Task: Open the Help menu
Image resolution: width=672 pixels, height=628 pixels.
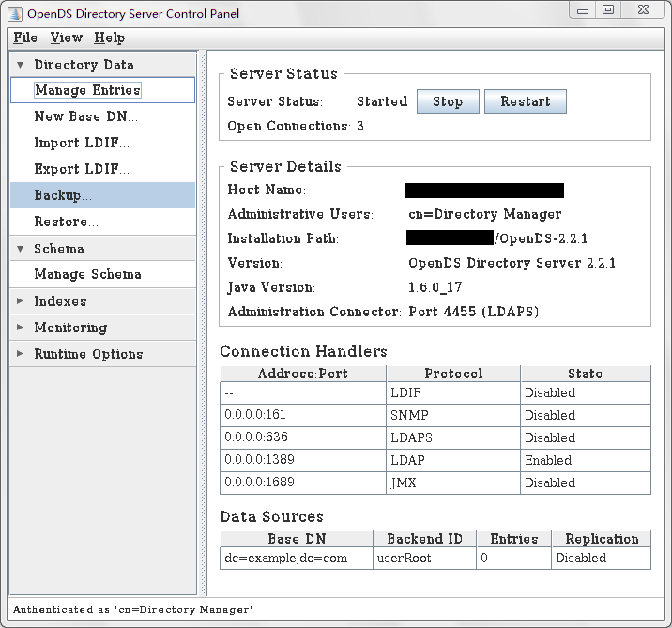Action: point(109,38)
